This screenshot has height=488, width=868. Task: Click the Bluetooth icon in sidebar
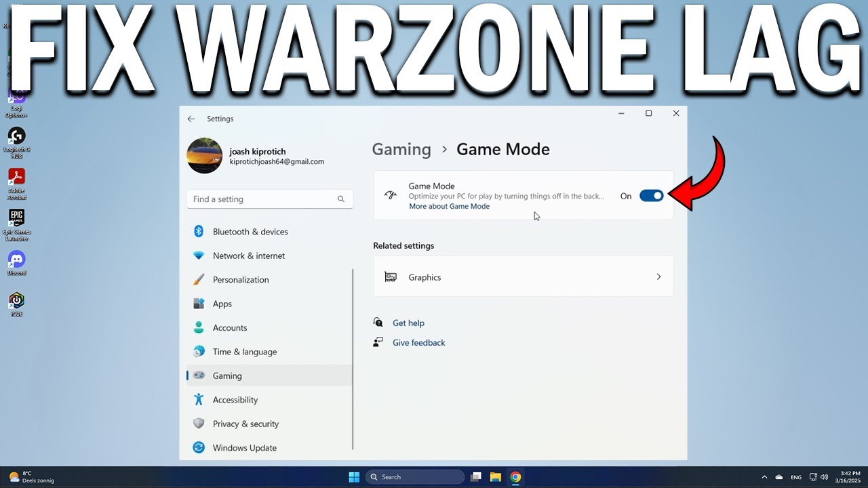199,232
